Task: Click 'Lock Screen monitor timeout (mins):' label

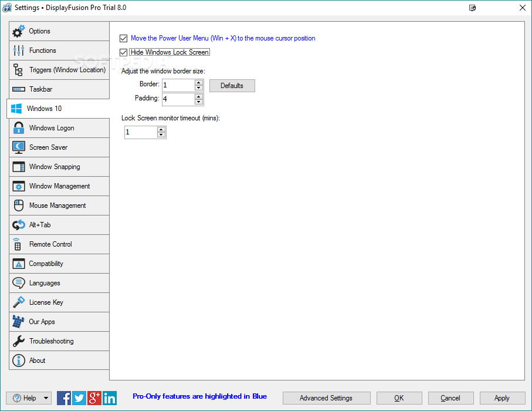Action: tap(171, 118)
